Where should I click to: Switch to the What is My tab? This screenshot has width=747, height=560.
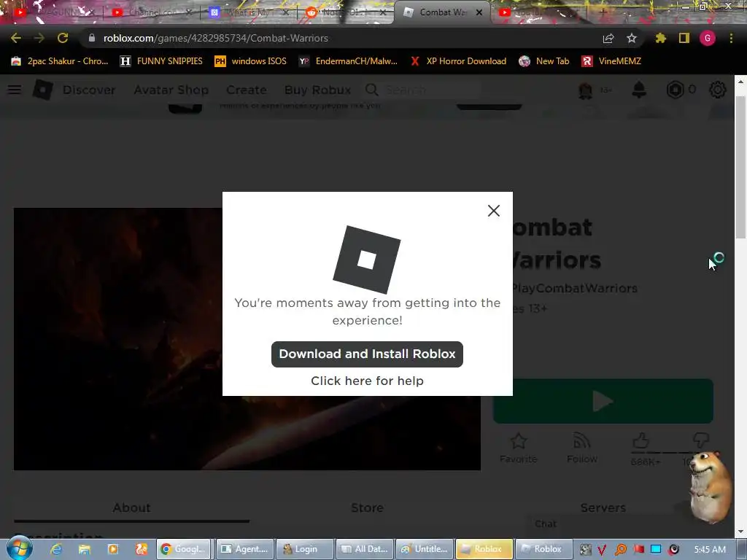[x=249, y=12]
